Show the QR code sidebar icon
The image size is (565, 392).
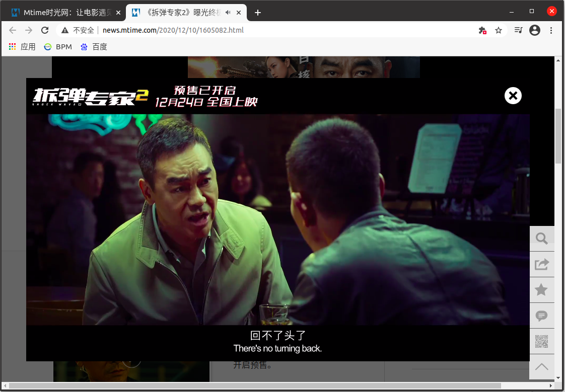541,341
